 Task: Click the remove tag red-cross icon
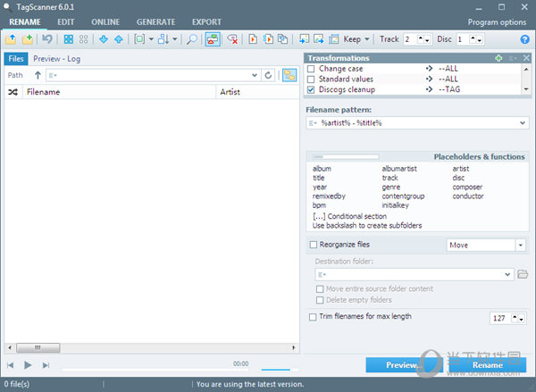coord(232,39)
